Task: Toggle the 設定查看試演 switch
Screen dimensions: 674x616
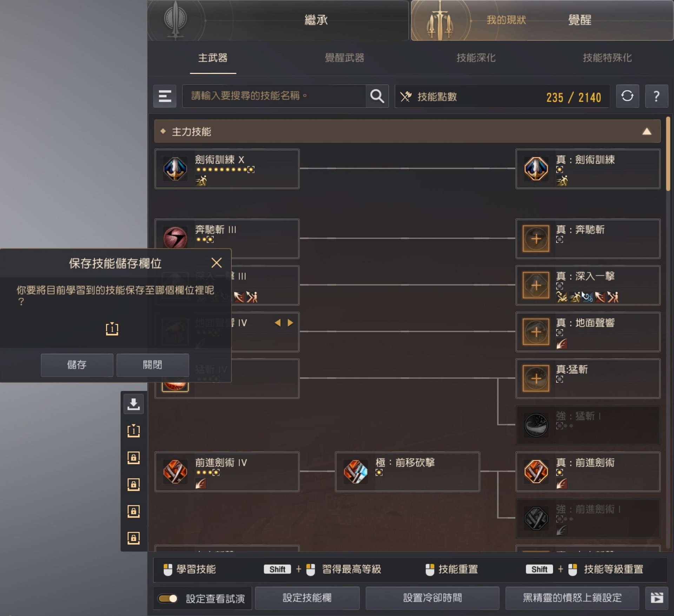Action: point(168,598)
